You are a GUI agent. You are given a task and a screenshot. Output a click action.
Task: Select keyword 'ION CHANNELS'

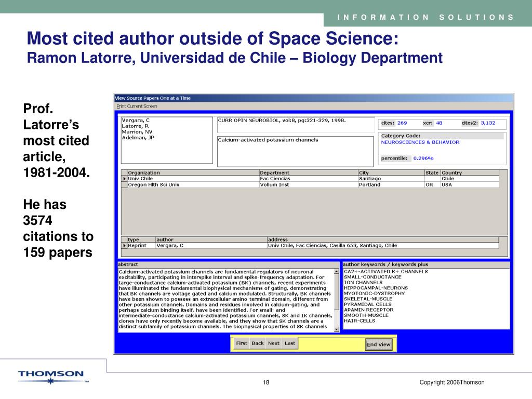363,283
